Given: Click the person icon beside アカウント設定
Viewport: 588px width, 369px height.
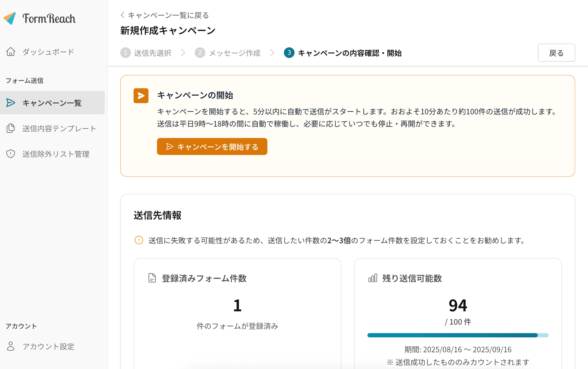Looking at the screenshot, I should pos(11,346).
